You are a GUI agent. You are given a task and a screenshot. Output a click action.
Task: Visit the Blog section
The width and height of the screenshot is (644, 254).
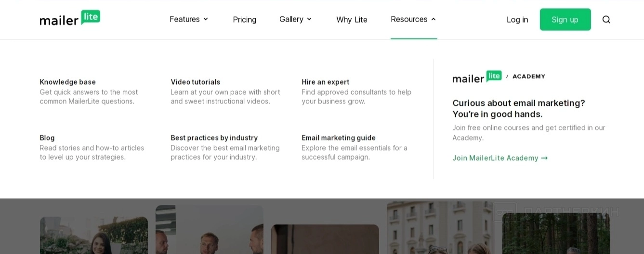pyautogui.click(x=47, y=138)
